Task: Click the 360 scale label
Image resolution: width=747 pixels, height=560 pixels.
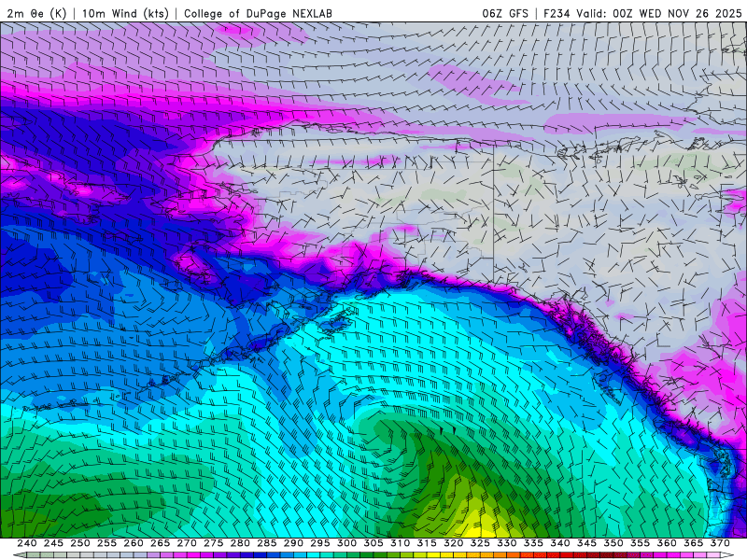Action: click(667, 543)
